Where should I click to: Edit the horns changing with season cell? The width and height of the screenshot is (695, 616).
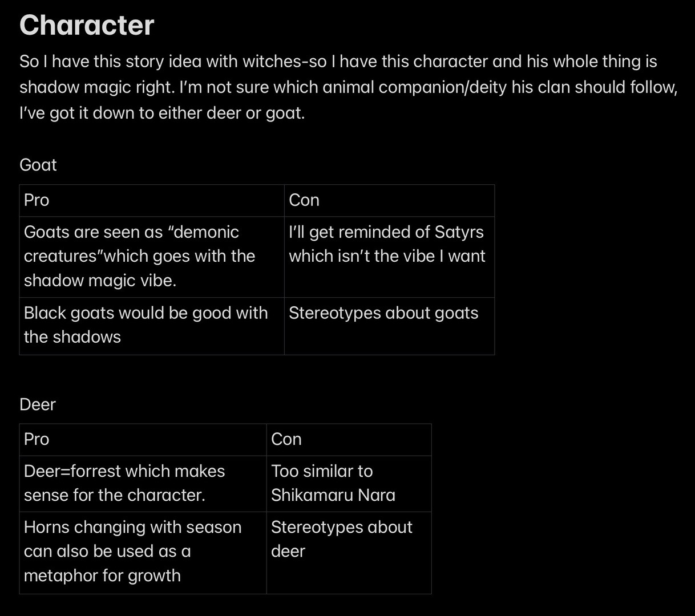coord(143,552)
